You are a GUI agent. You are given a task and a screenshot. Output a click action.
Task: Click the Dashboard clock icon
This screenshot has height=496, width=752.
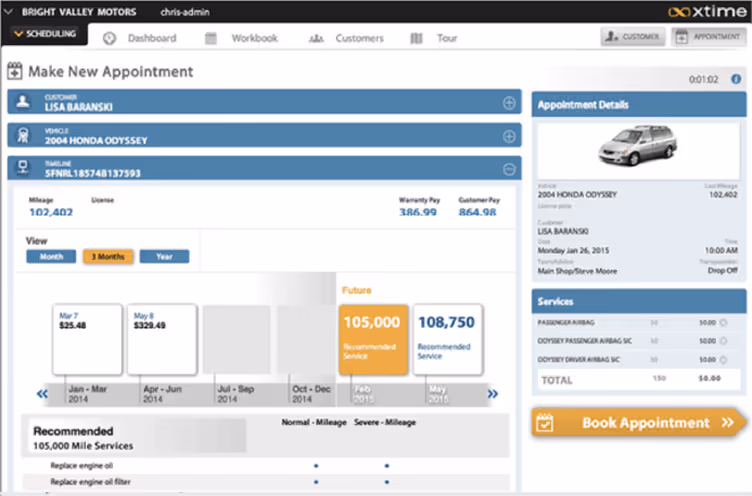109,38
